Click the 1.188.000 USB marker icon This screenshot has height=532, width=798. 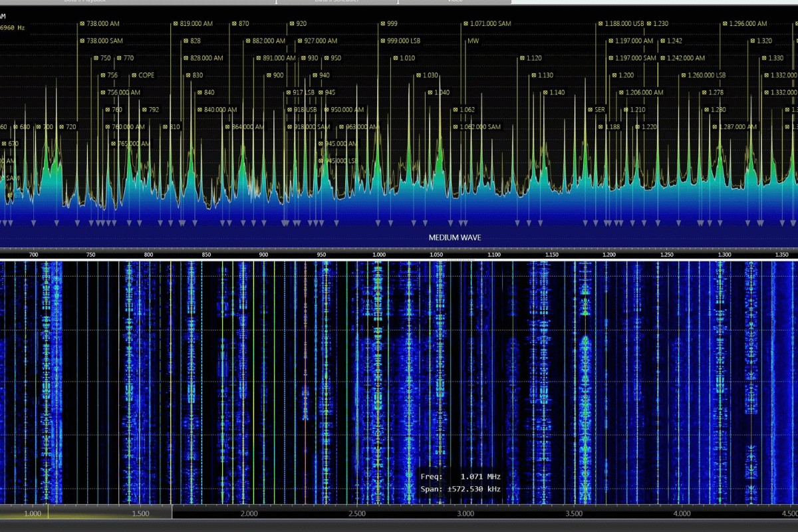click(x=600, y=23)
